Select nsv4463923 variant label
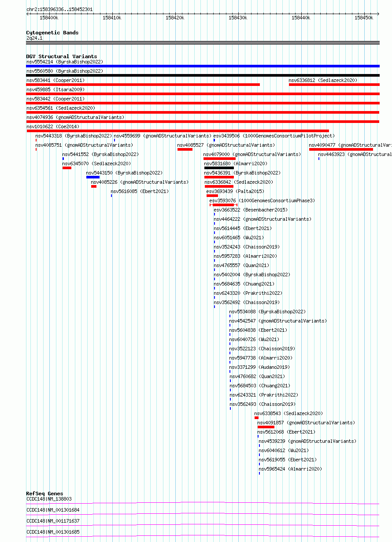 355,155
